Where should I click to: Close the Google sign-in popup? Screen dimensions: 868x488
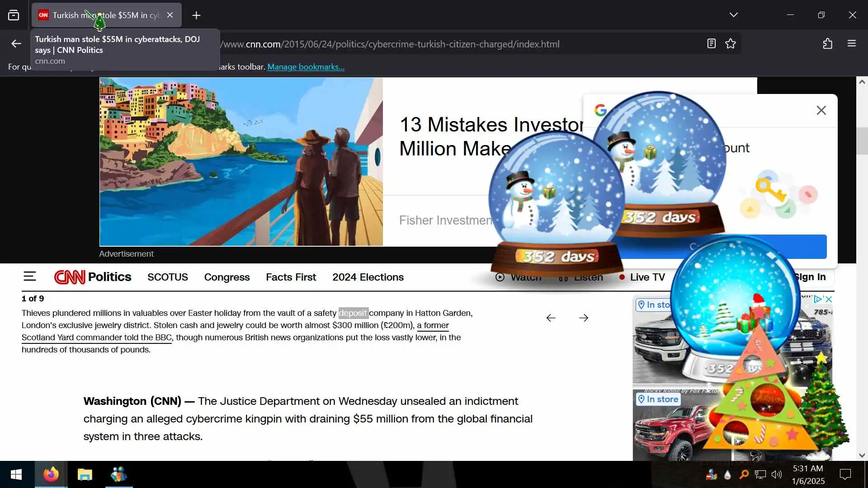click(x=821, y=110)
